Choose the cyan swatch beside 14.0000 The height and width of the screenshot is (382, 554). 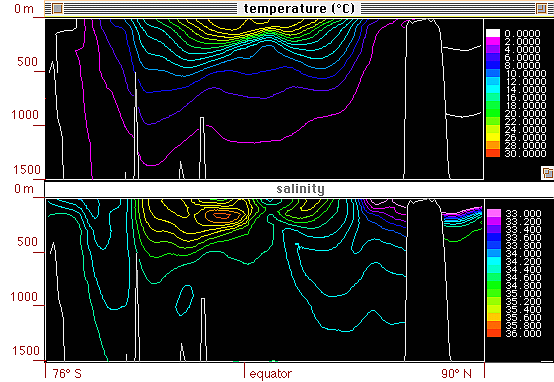[x=493, y=89]
